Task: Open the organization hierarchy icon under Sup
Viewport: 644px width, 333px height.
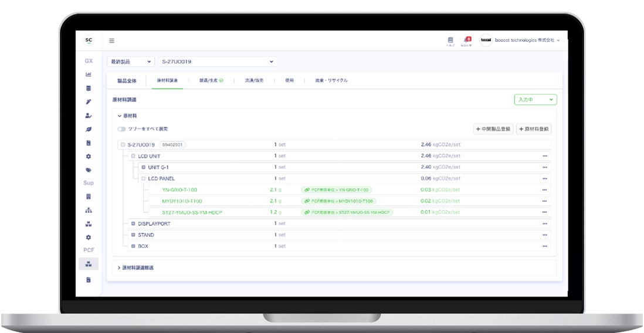Action: point(89,210)
